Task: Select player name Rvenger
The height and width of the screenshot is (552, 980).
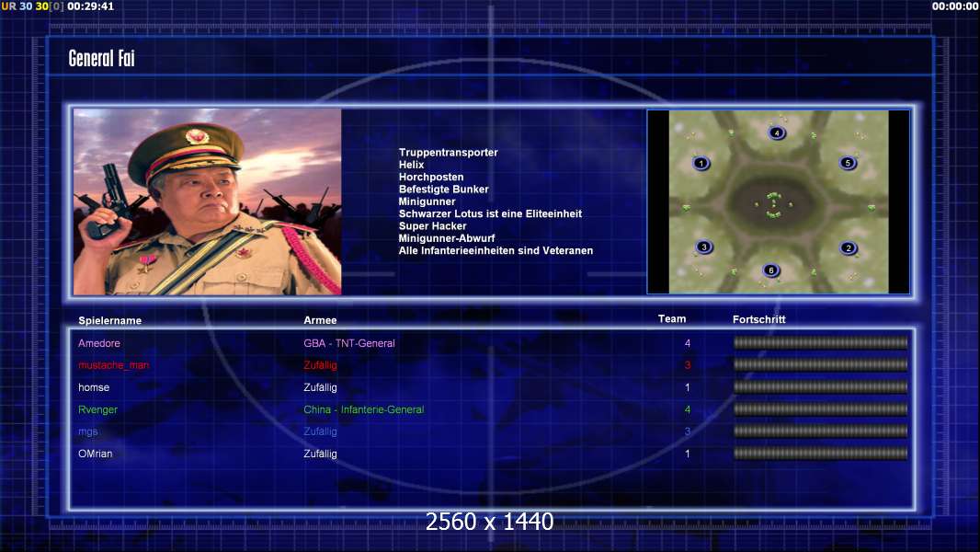Action: (x=97, y=409)
